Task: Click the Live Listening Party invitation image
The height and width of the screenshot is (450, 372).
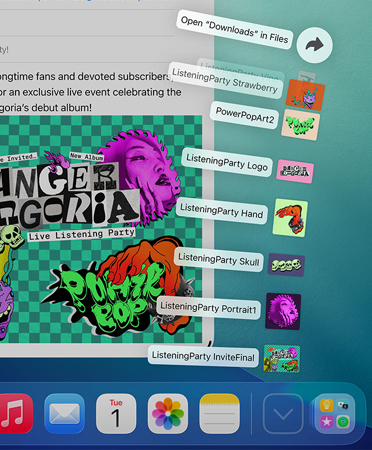Action: [x=101, y=229]
